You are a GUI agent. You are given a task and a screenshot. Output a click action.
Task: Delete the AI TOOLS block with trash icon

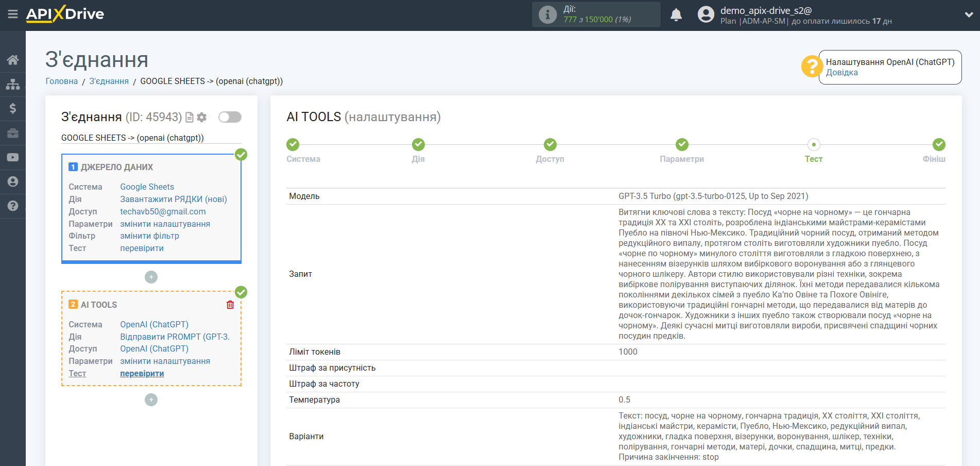tap(230, 305)
